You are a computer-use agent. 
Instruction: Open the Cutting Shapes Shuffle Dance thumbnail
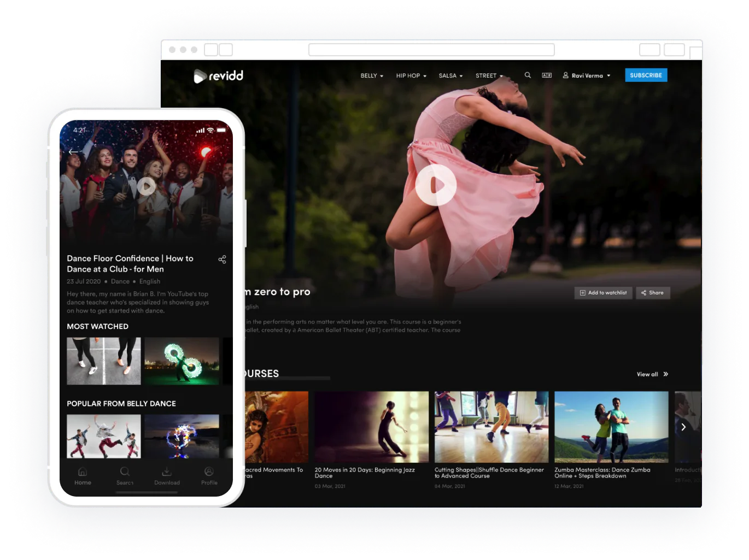(491, 427)
